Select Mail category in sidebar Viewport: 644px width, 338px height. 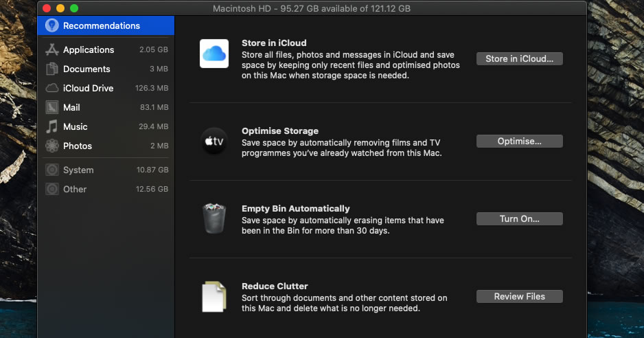pyautogui.click(x=107, y=107)
